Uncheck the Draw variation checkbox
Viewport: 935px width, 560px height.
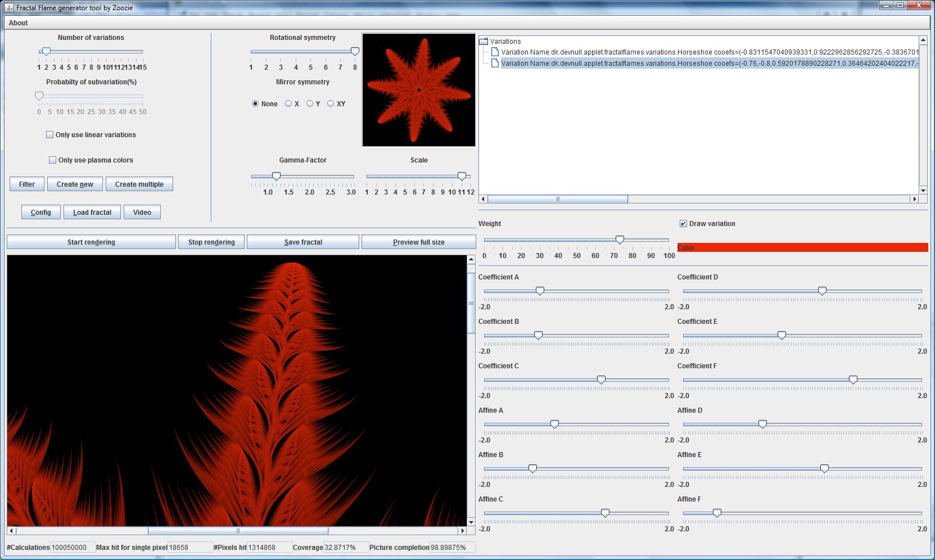683,224
